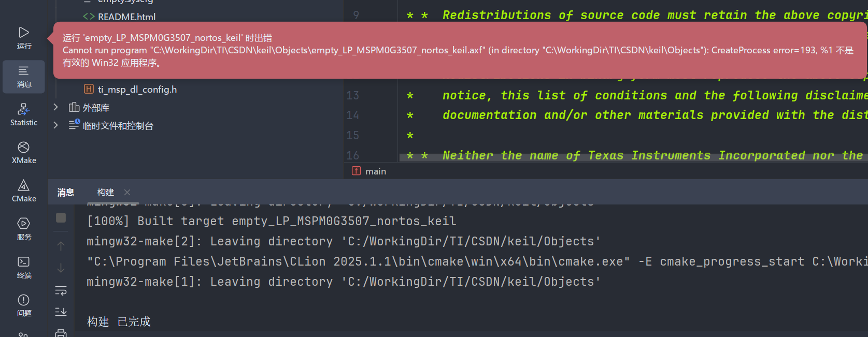This screenshot has height=337, width=868.
Task: Expand the 临时文件和控制台 node
Action: pos(56,125)
